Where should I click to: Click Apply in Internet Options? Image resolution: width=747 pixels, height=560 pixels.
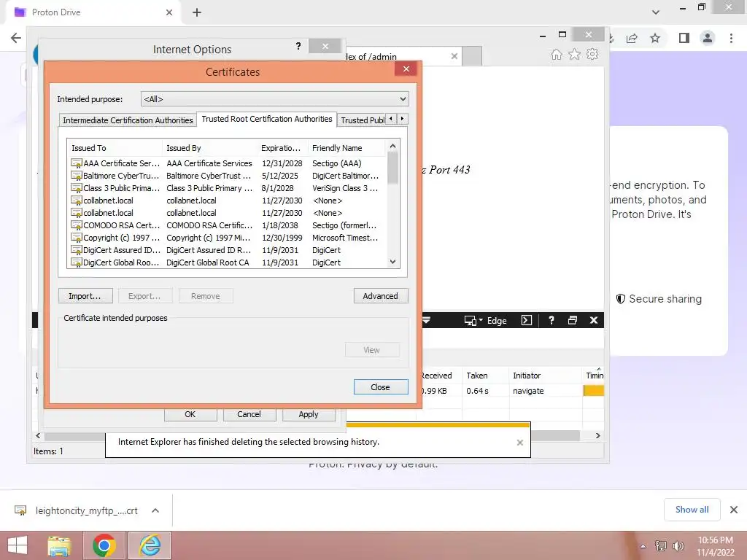click(x=309, y=414)
